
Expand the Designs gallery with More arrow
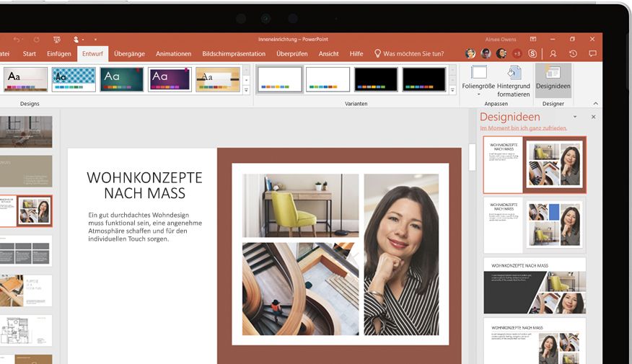(x=246, y=90)
